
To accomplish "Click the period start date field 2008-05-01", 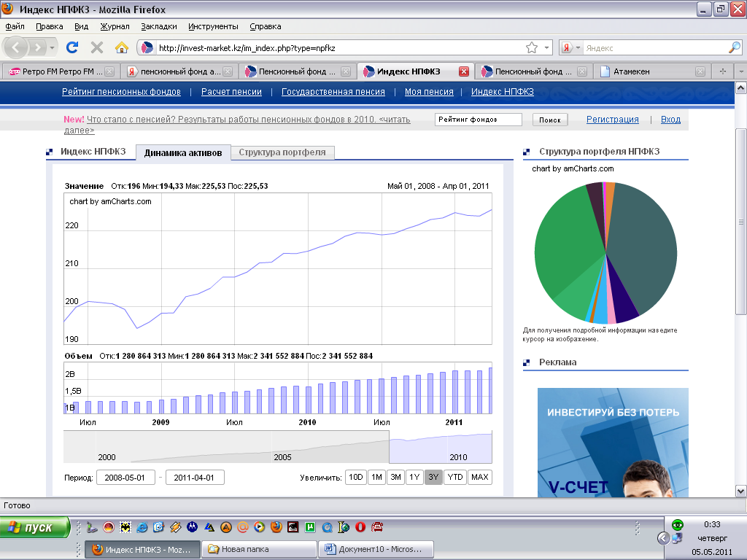I will pyautogui.click(x=125, y=478).
